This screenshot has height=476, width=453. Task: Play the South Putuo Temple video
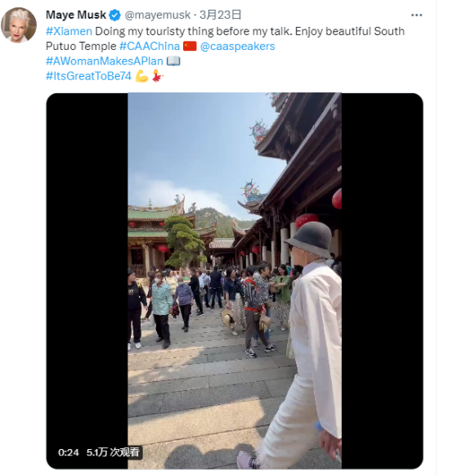point(235,281)
